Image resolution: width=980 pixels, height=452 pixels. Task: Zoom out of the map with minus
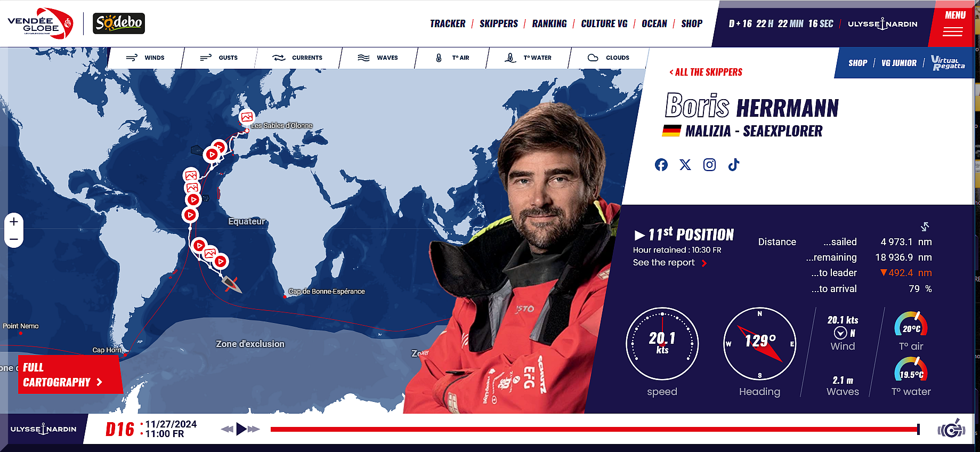14,239
